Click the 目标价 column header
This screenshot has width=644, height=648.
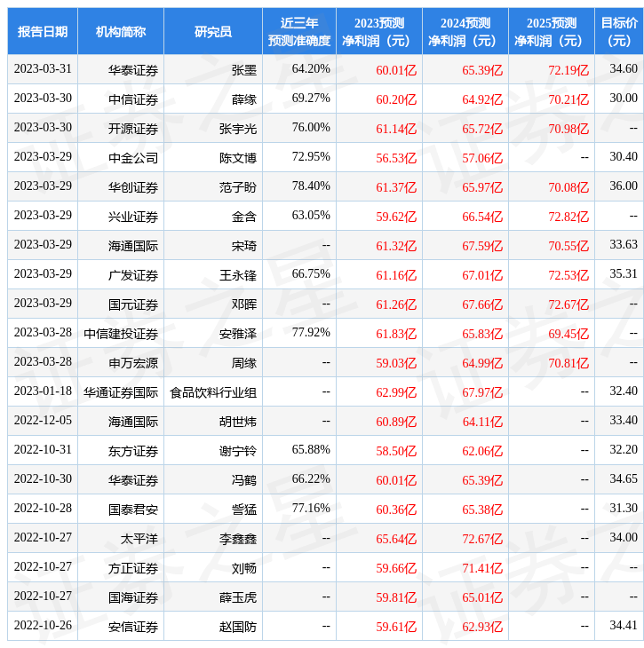click(619, 31)
